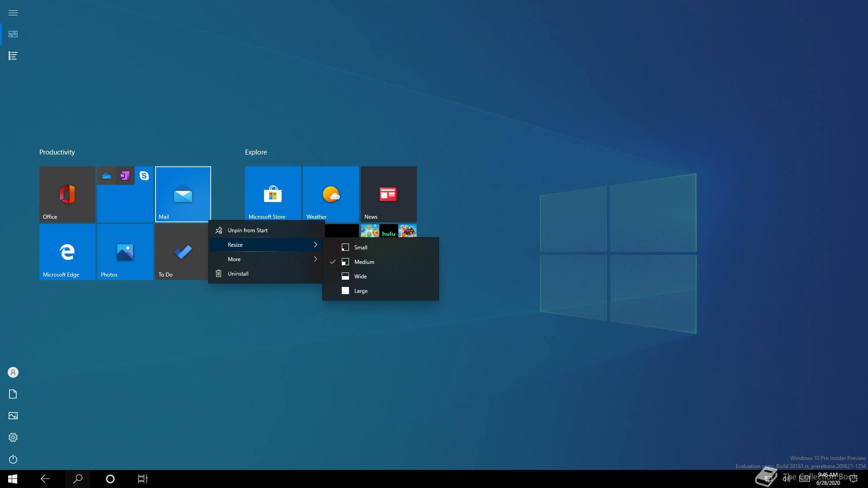Image resolution: width=868 pixels, height=488 pixels.
Task: Open the To Do tile
Action: (x=182, y=252)
